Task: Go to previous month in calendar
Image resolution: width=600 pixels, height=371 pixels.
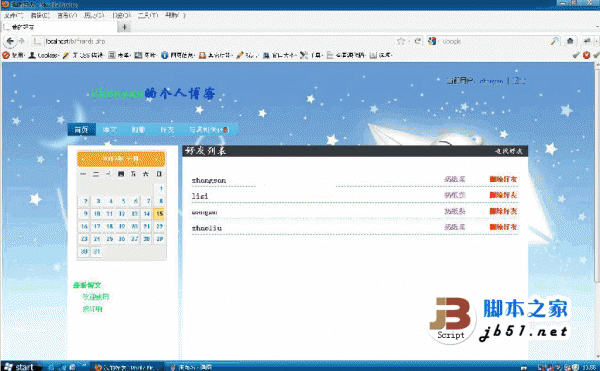Action: tap(83, 159)
